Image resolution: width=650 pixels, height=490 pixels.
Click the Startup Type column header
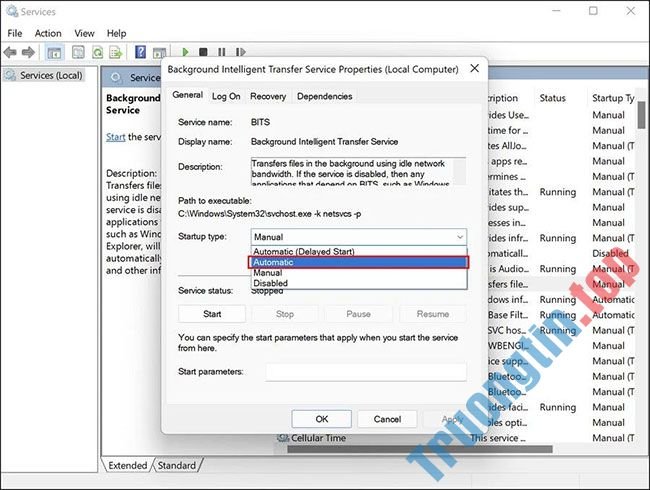click(613, 98)
